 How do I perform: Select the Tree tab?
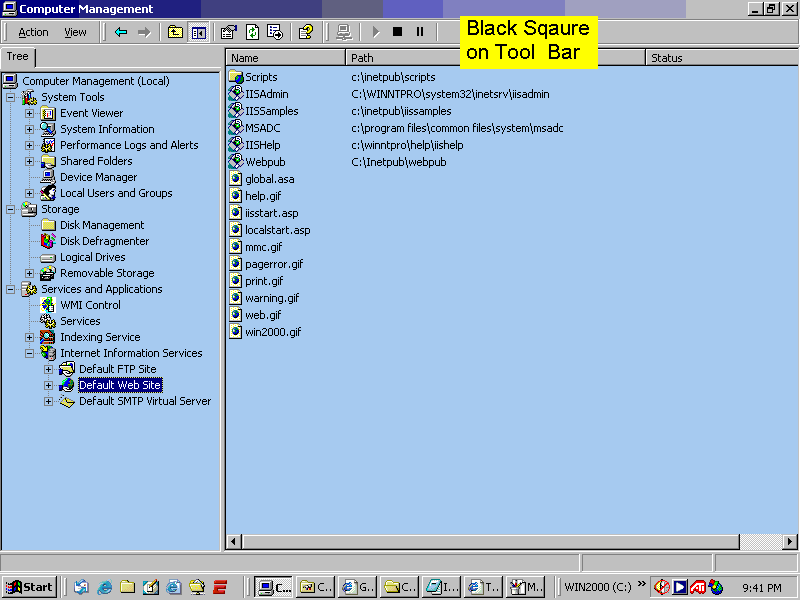pos(17,57)
